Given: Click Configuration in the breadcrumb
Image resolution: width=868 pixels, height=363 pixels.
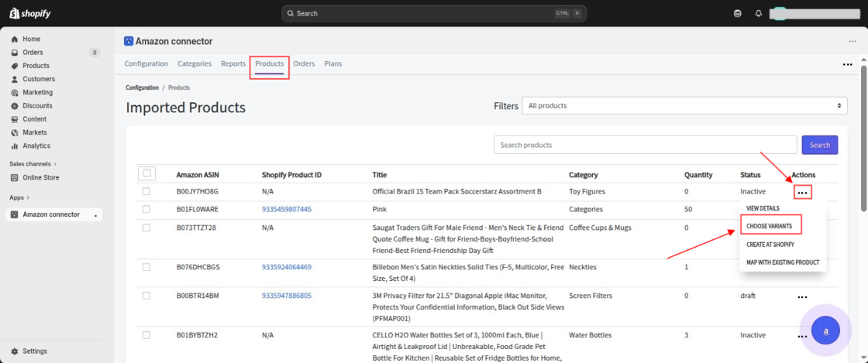Looking at the screenshot, I should tap(142, 88).
